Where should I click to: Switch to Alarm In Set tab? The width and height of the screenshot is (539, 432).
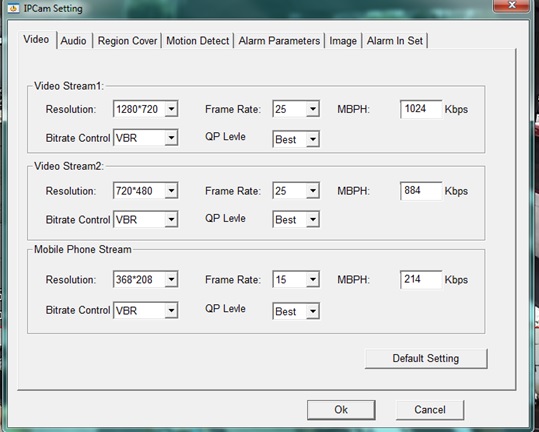tap(395, 41)
